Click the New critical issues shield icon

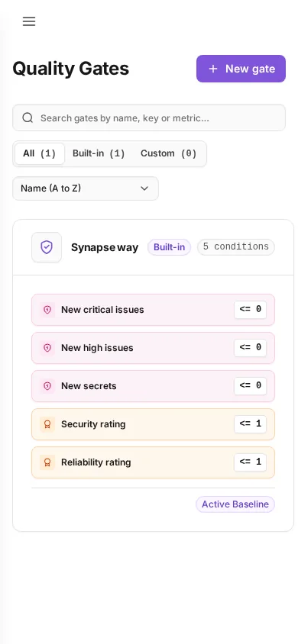click(47, 310)
